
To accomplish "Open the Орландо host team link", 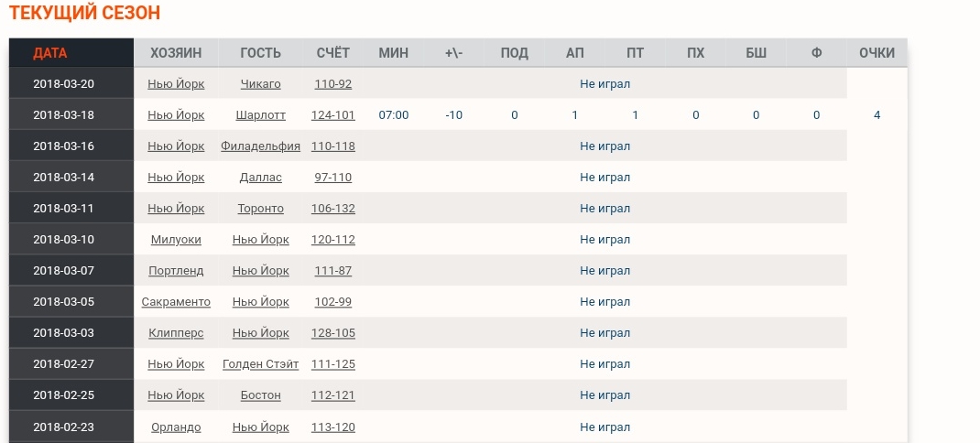I will pyautogui.click(x=176, y=427).
